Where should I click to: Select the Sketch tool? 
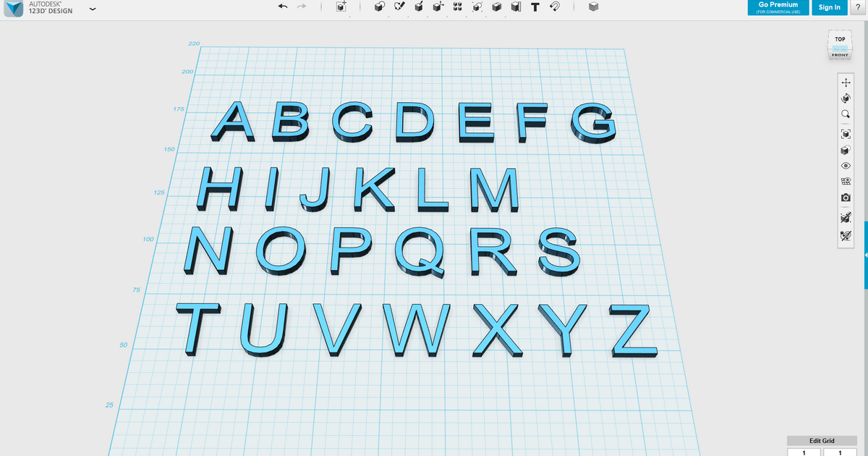[398, 8]
